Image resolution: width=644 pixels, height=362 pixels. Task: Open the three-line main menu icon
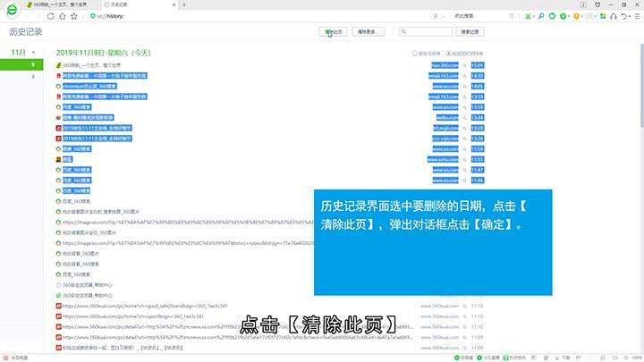(638, 16)
